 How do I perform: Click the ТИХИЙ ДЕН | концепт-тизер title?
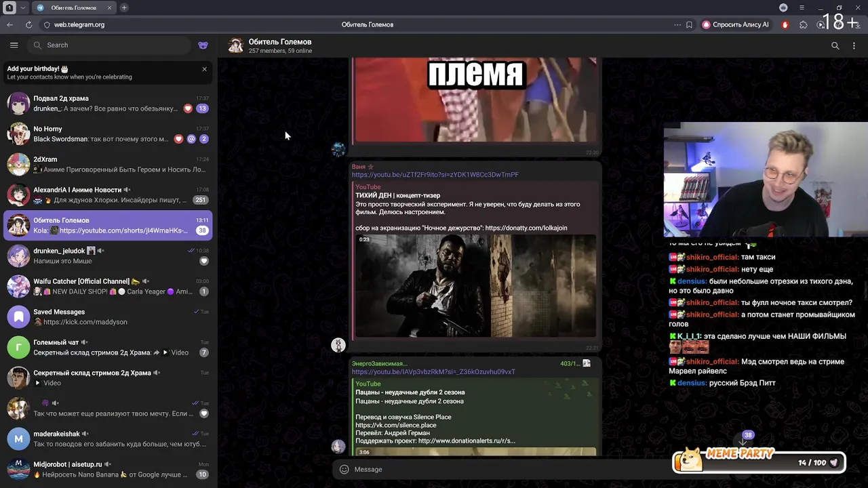[x=397, y=196]
